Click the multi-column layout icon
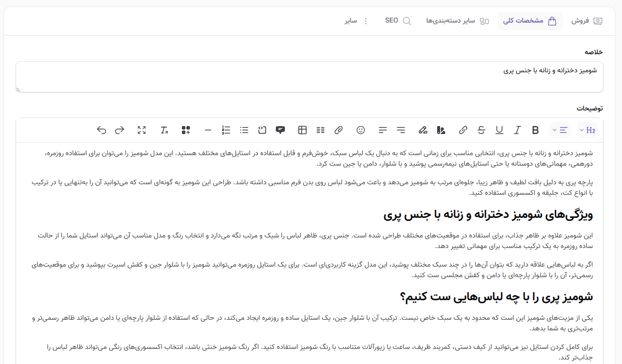Image resolution: width=622 pixels, height=364 pixels. click(321, 130)
